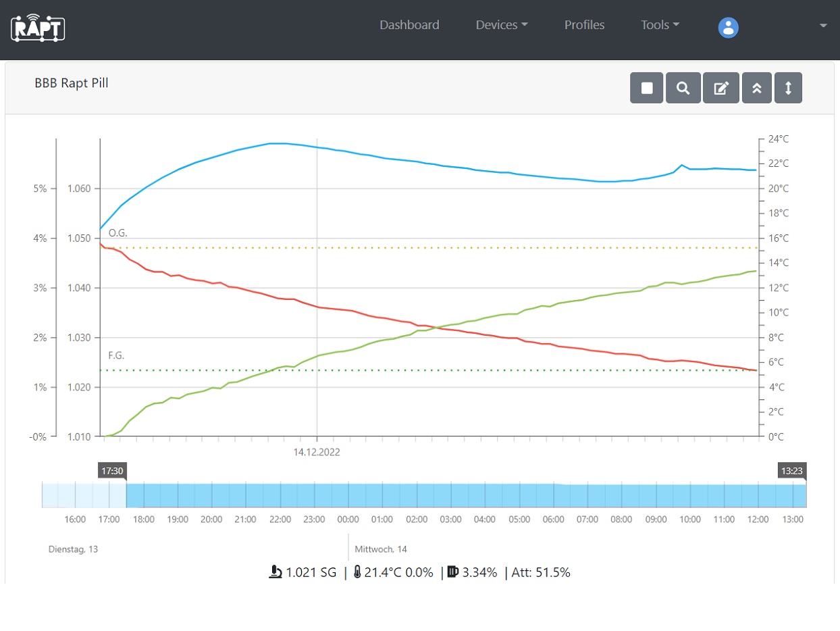Image resolution: width=840 pixels, height=631 pixels.
Task: Click the thermometer temperature icon
Action: [357, 572]
